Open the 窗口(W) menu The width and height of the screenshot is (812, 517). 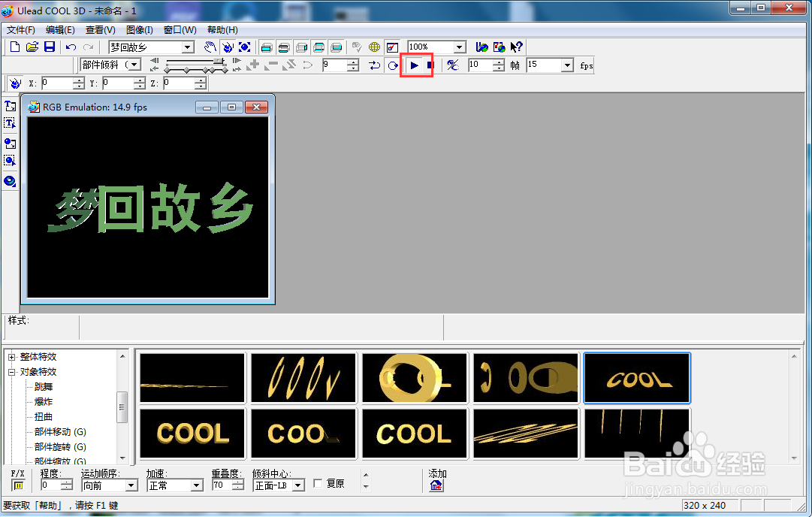[x=180, y=30]
